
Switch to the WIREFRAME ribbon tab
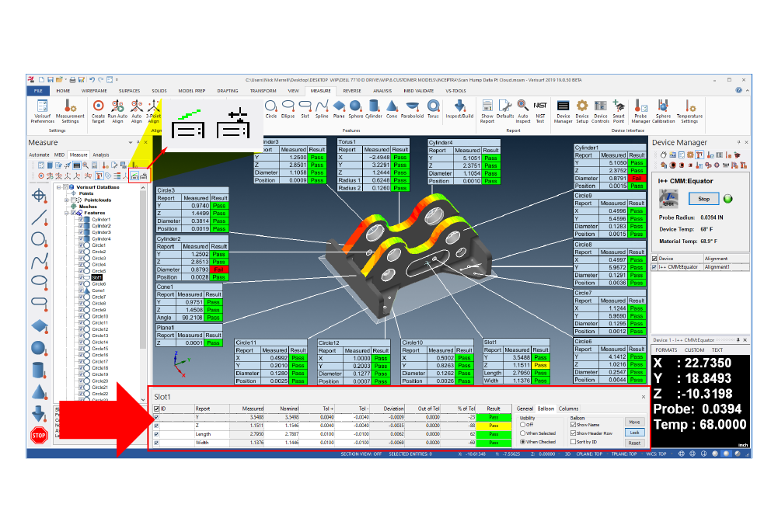[x=94, y=91]
